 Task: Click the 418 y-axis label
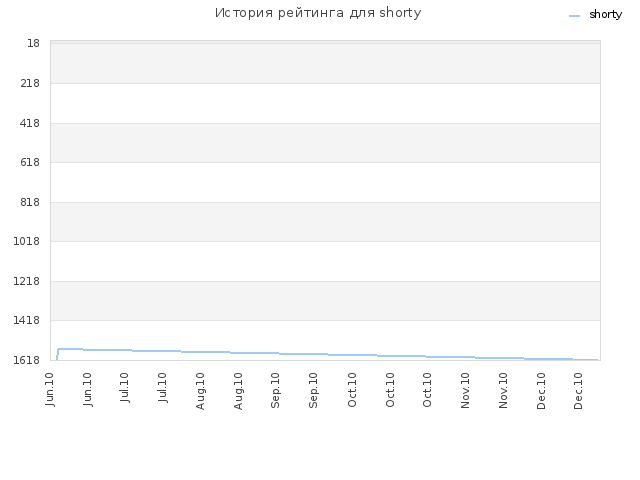tap(30, 123)
